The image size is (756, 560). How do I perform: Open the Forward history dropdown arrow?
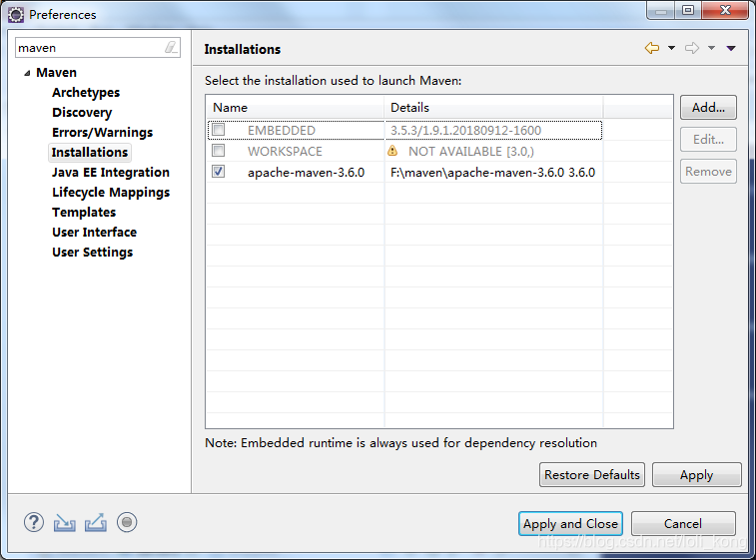[711, 48]
